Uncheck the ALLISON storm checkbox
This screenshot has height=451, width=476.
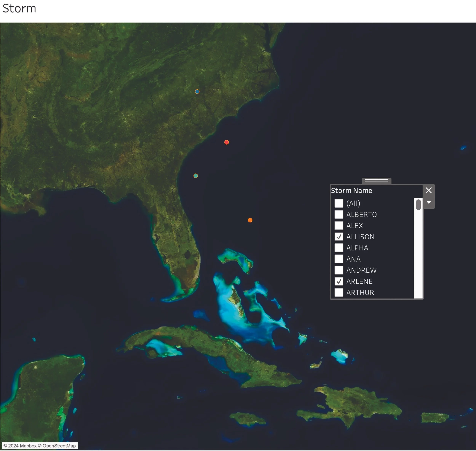point(339,237)
